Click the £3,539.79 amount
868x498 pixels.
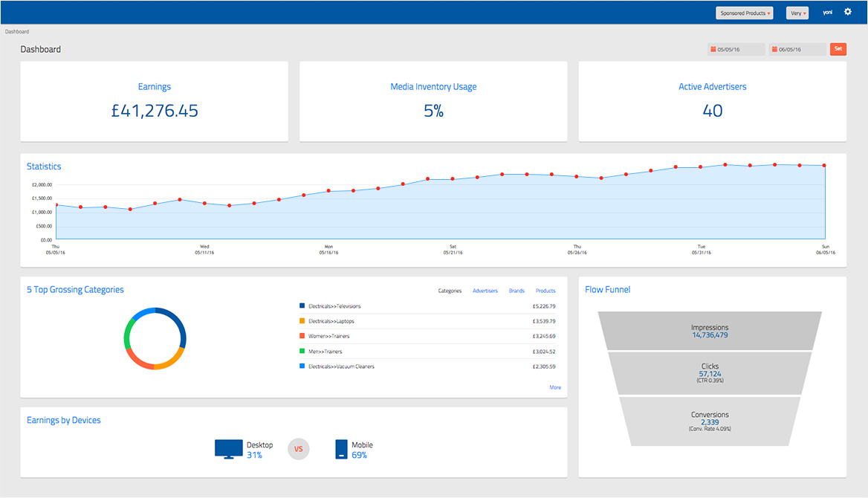point(543,321)
